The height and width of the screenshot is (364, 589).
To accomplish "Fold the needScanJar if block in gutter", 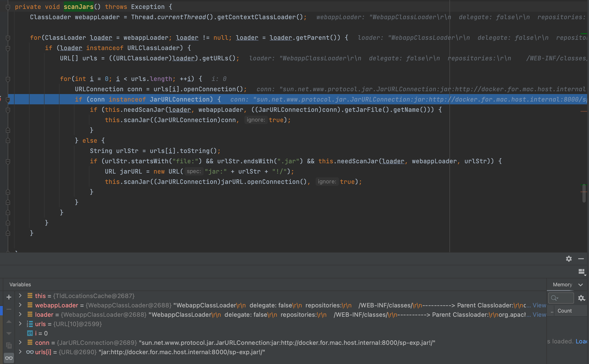I will click(x=8, y=110).
